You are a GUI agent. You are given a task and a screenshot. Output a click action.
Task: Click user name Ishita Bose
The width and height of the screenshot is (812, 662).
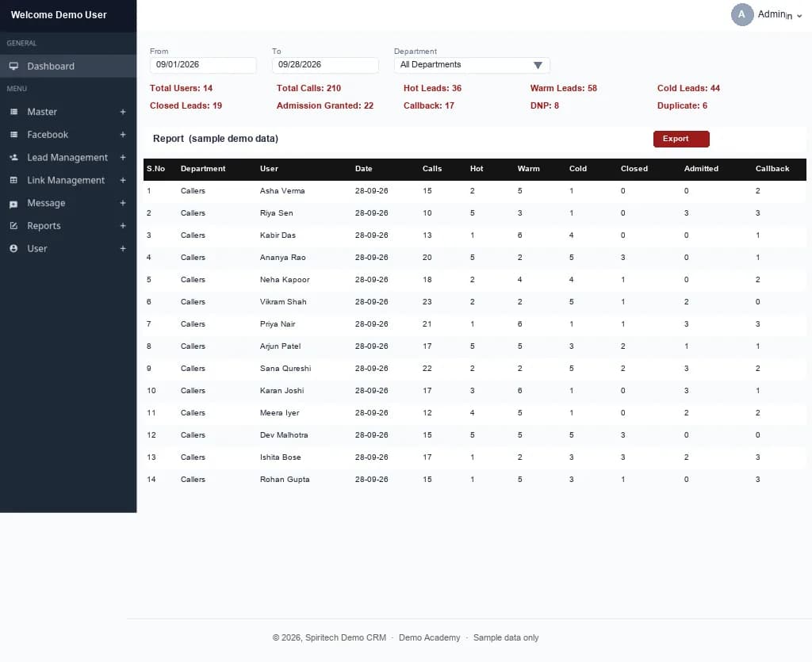point(280,457)
